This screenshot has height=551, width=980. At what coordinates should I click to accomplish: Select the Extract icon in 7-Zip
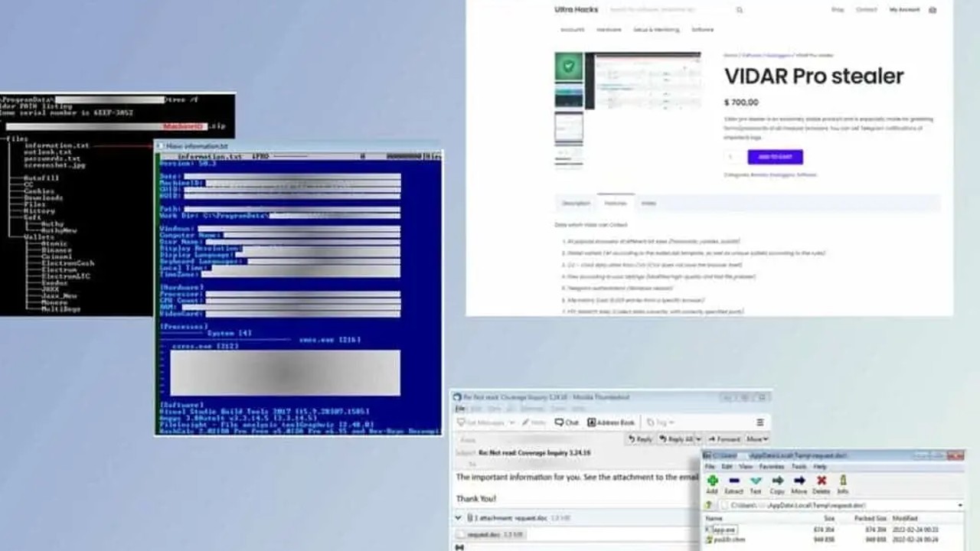[x=734, y=480]
